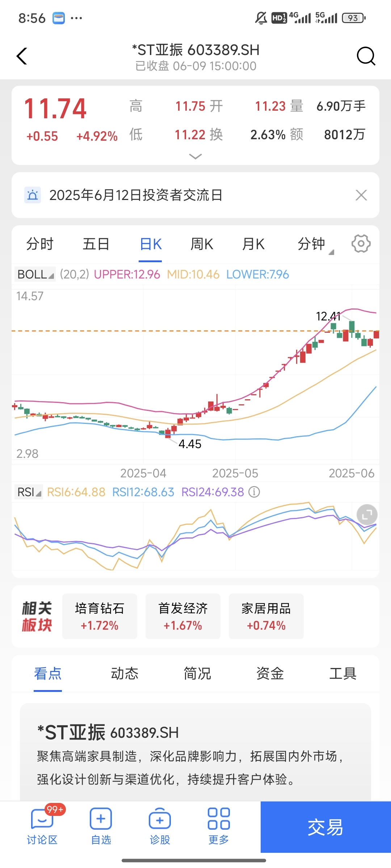Open stock search magnifier icon
The image size is (391, 868).
[366, 56]
